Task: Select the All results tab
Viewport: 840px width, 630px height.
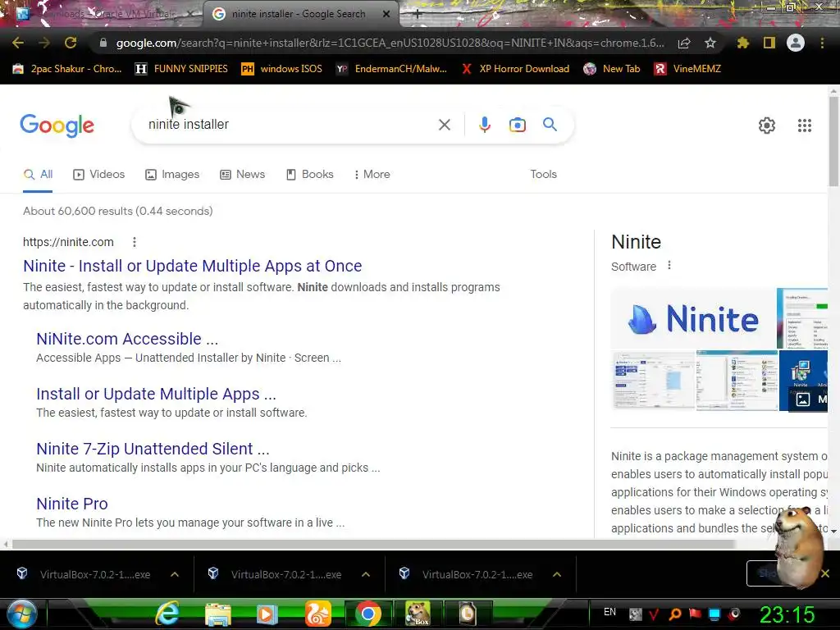Action: tap(38, 175)
